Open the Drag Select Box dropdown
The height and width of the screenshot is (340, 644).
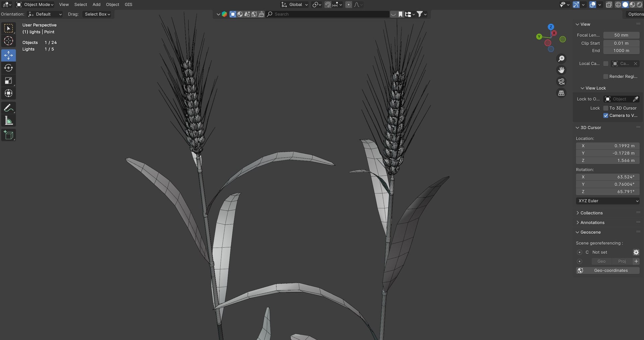97,14
